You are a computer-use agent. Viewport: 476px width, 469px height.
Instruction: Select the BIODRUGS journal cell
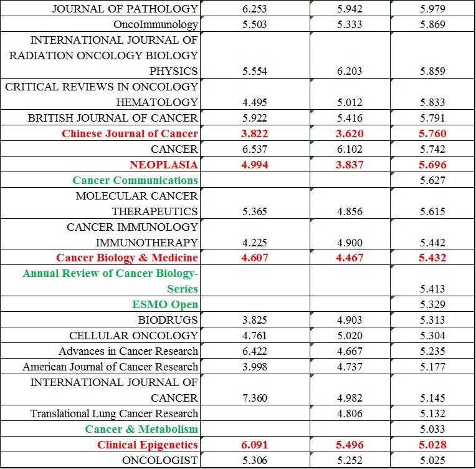click(x=100, y=320)
